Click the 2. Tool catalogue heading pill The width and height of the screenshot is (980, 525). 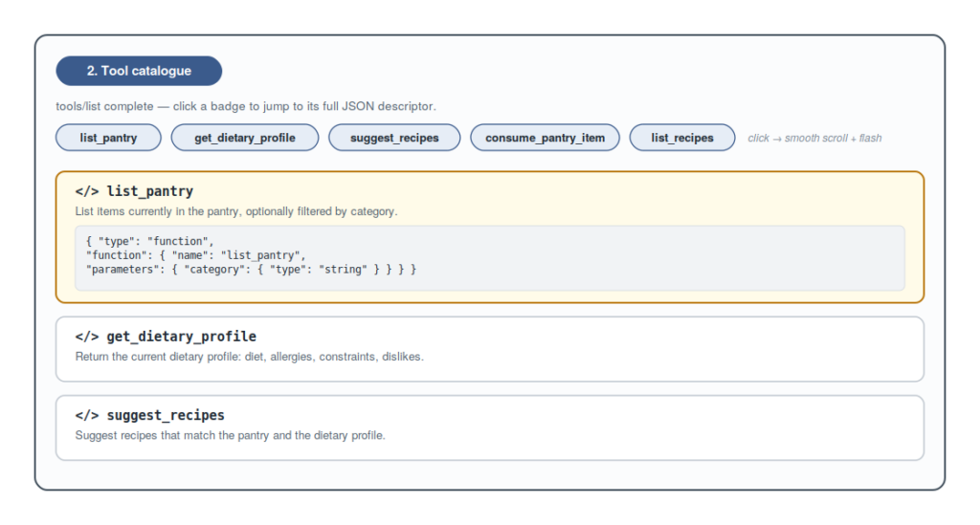tap(139, 71)
